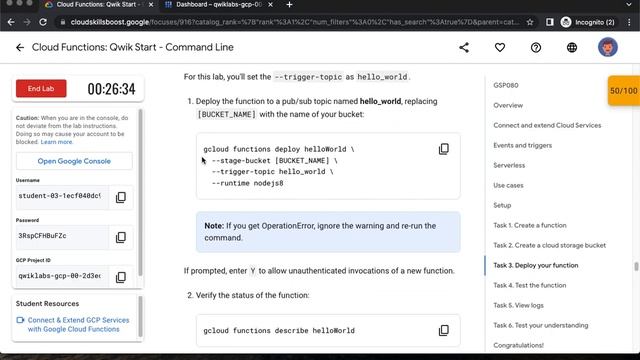Open the Incognito (2) profile indicator
This screenshot has width=640, height=360.
[588, 22]
